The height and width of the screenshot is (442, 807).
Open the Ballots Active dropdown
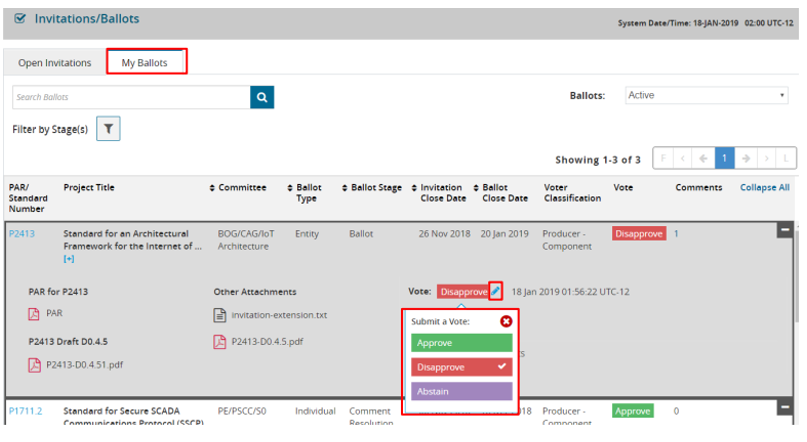click(x=707, y=96)
